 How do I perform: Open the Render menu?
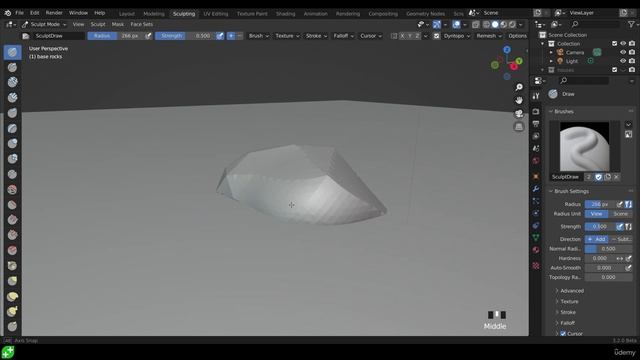point(54,13)
